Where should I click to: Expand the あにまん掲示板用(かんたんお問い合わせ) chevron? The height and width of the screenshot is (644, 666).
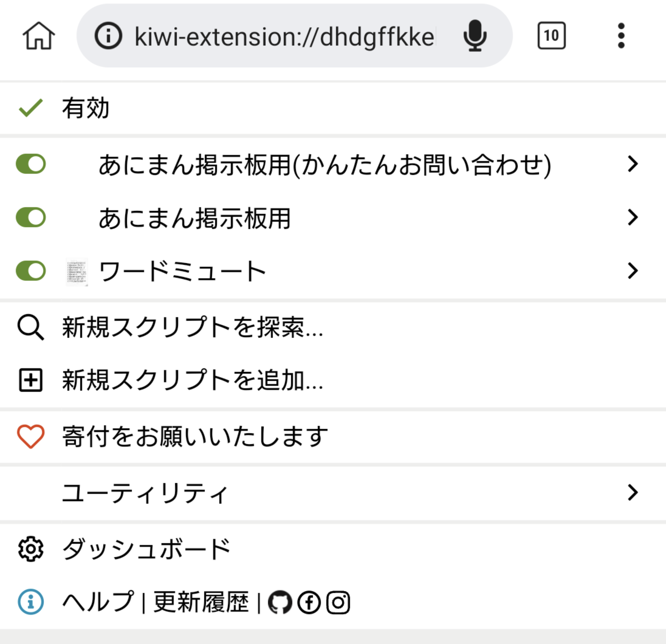coord(632,164)
